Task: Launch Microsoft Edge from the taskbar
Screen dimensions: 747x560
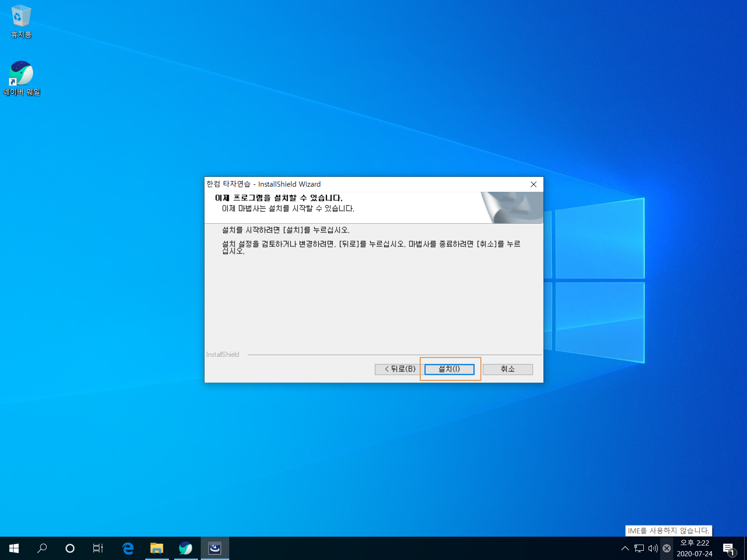Action: click(127, 548)
